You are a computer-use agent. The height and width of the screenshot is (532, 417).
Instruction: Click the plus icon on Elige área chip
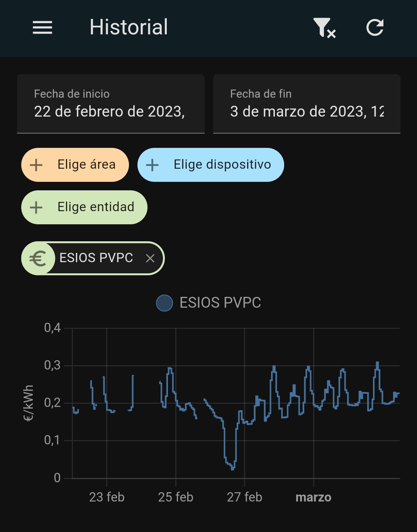click(x=36, y=165)
